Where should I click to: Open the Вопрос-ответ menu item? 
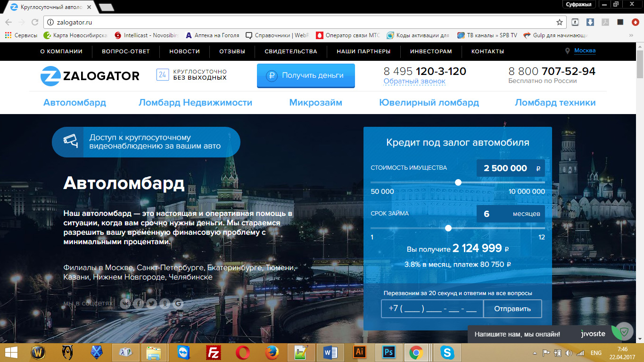126,51
